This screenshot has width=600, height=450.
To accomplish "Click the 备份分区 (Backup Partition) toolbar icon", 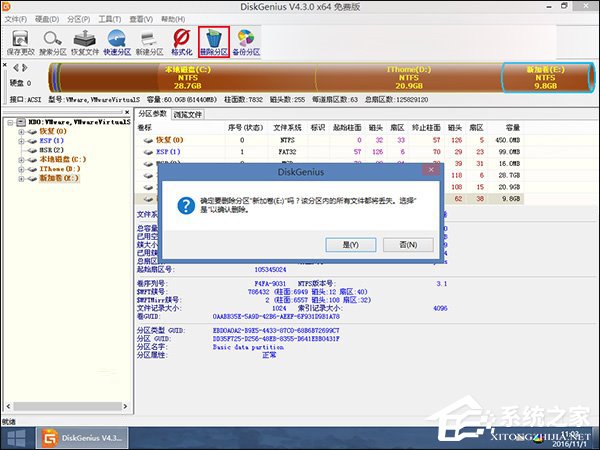I will (x=244, y=40).
